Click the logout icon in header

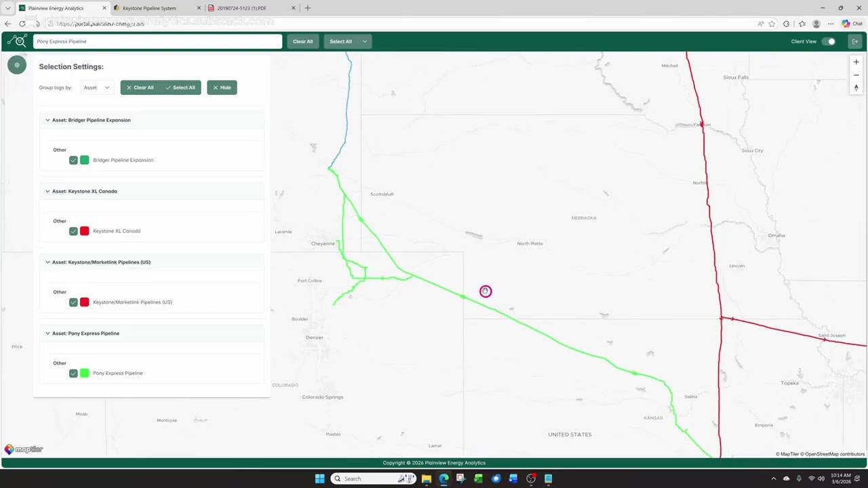pyautogui.click(x=855, y=41)
